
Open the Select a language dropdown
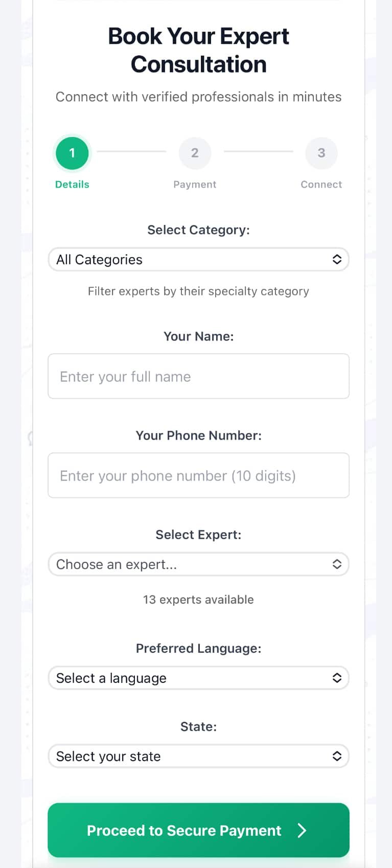pyautogui.click(x=199, y=678)
